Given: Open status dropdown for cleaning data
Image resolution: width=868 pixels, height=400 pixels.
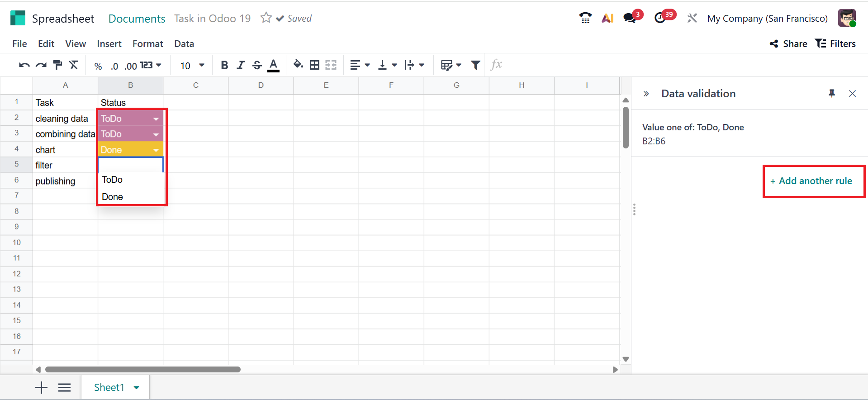Looking at the screenshot, I should 156,119.
